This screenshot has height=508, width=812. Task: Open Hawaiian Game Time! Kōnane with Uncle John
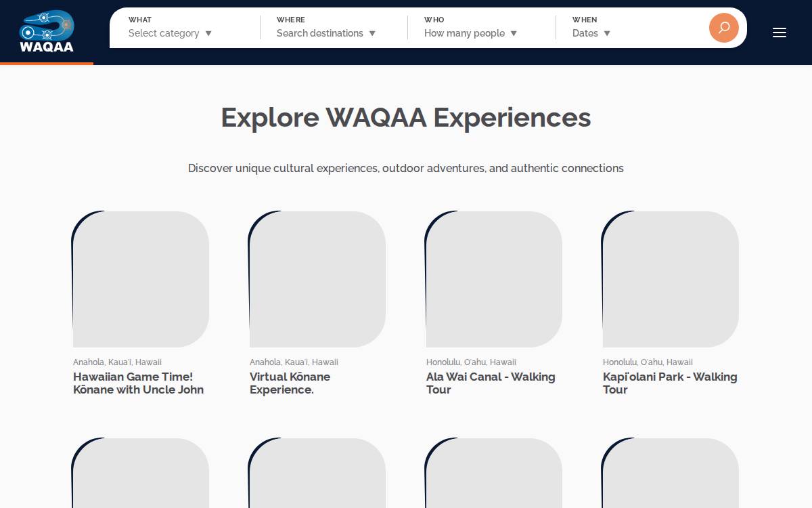(x=139, y=383)
